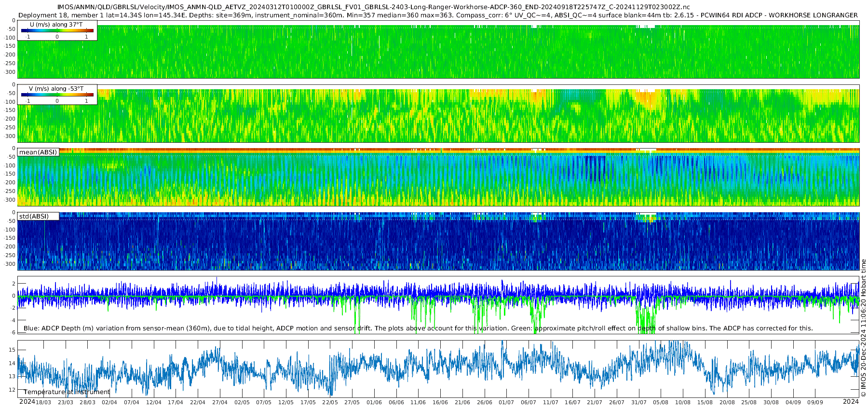Click the 27/04 date tick
This screenshot has height=410, width=868.
(x=220, y=402)
